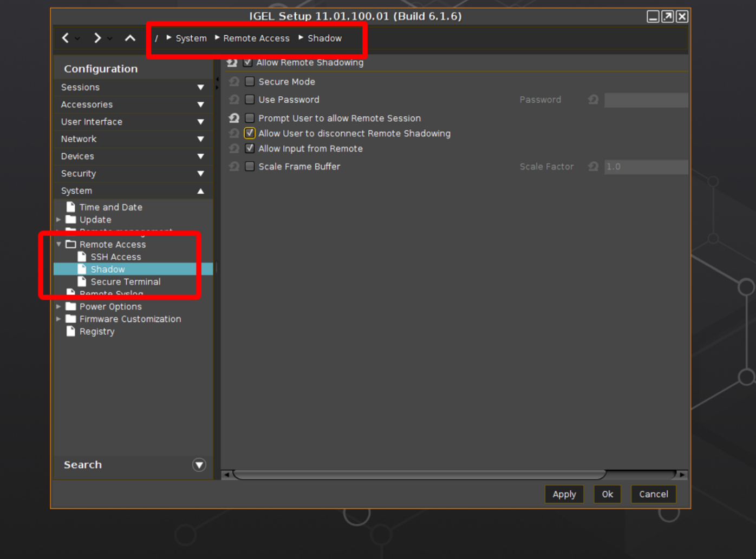This screenshot has width=756, height=559.
Task: Click the scrollbar right arrow
Action: click(682, 475)
